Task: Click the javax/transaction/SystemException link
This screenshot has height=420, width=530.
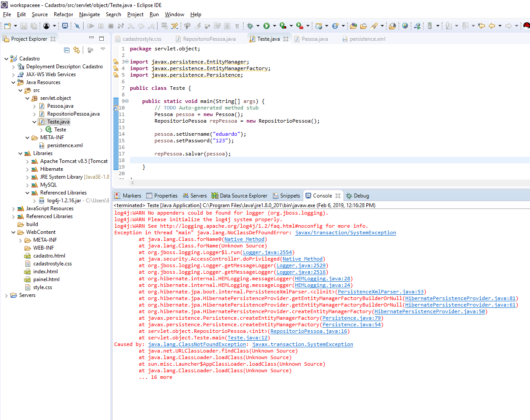Action: pos(345,233)
